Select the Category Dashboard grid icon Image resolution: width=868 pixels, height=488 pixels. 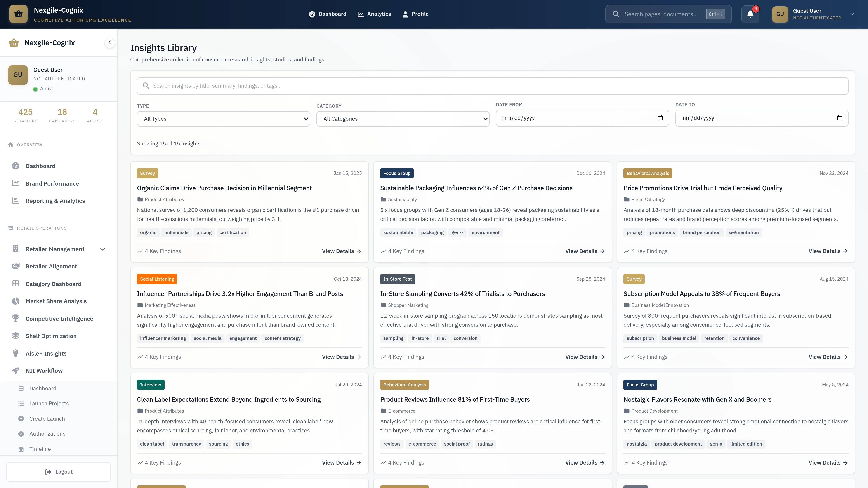click(16, 284)
